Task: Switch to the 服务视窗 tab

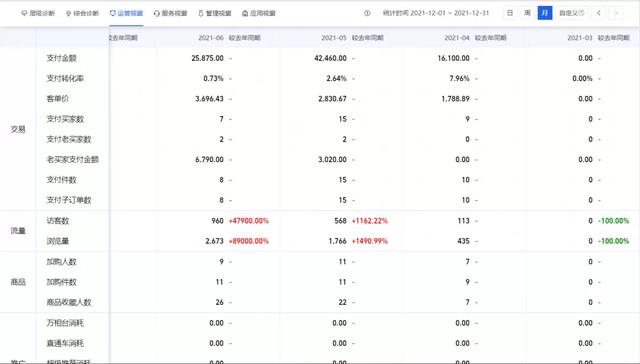Action: [170, 13]
